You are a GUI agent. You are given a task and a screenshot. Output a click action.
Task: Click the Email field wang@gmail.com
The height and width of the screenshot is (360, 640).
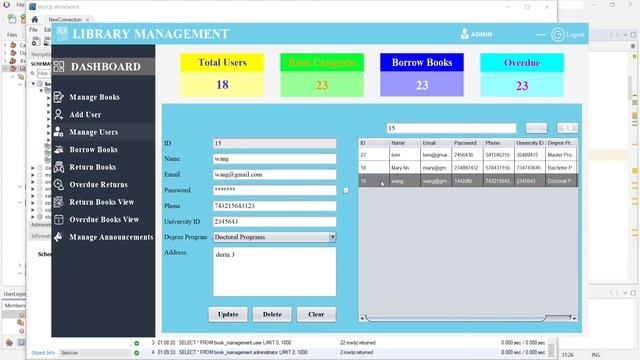(274, 175)
